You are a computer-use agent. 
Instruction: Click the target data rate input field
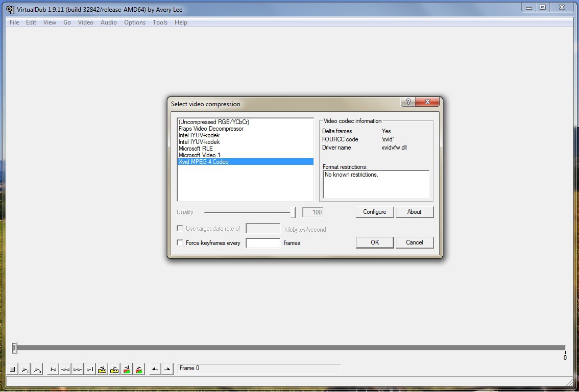click(x=263, y=229)
